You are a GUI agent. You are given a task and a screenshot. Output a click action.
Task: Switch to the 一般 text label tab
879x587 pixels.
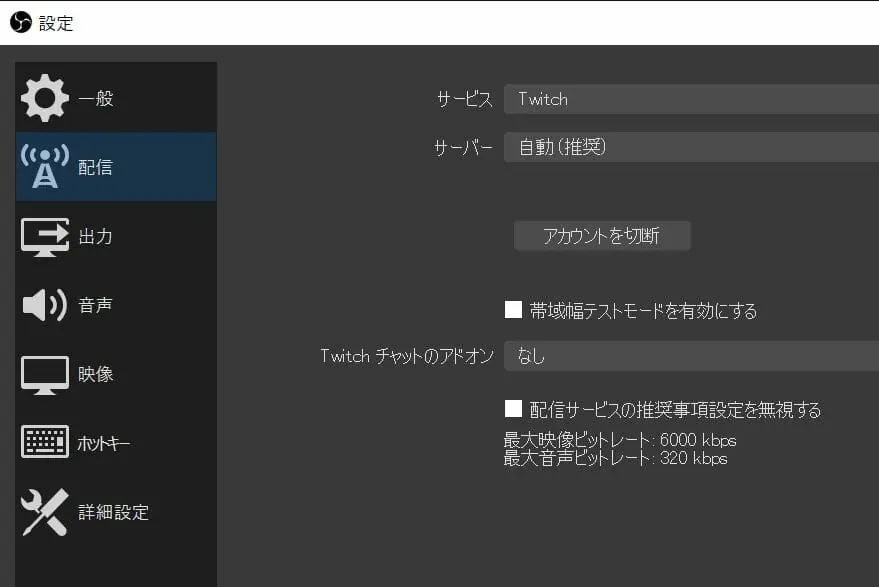[96, 98]
